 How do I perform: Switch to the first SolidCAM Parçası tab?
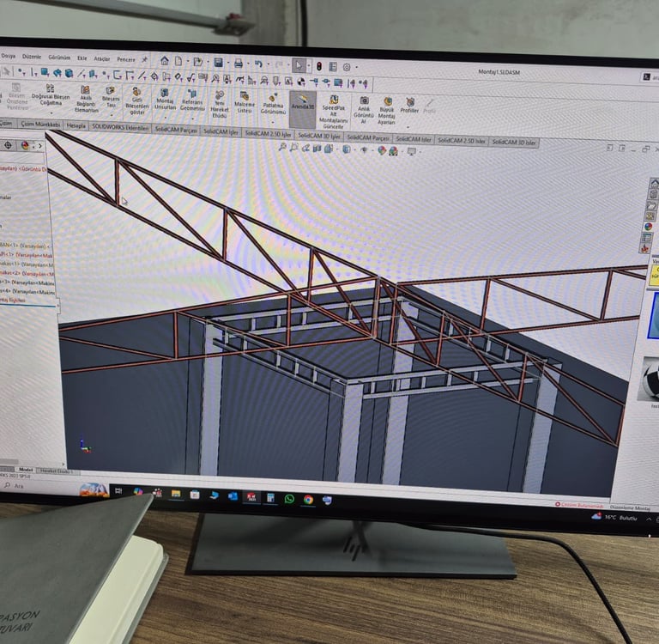pyautogui.click(x=176, y=130)
